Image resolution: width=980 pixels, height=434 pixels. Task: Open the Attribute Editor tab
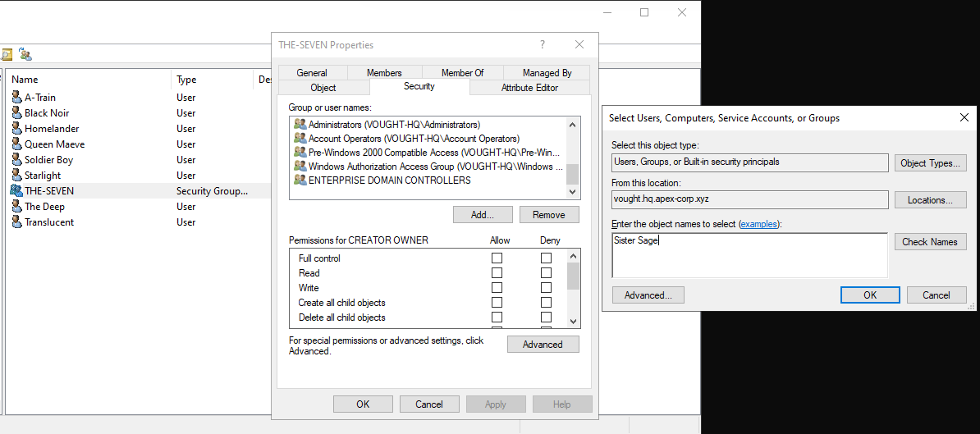529,88
